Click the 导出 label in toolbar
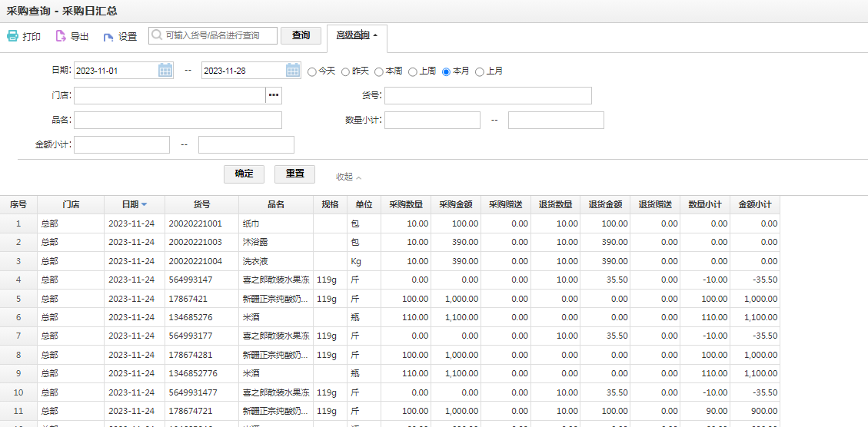This screenshot has height=427, width=868. tap(80, 37)
